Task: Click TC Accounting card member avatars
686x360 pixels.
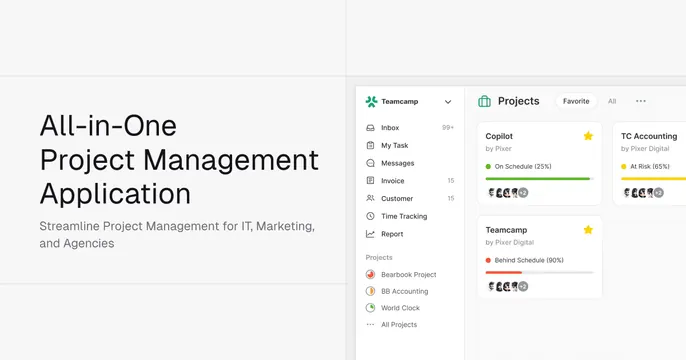Action: click(x=643, y=192)
